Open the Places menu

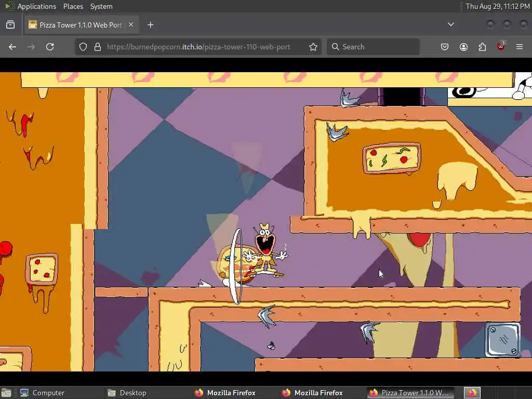pos(73,6)
